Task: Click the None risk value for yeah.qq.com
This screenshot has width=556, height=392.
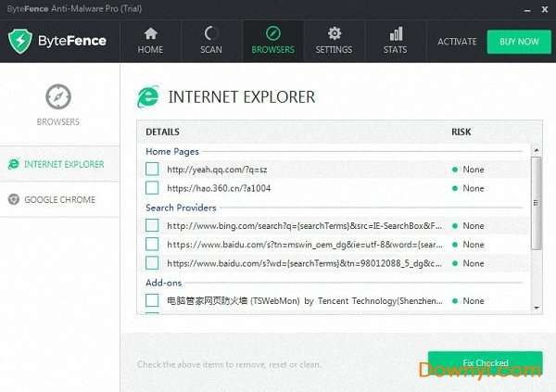Action: 474,170
